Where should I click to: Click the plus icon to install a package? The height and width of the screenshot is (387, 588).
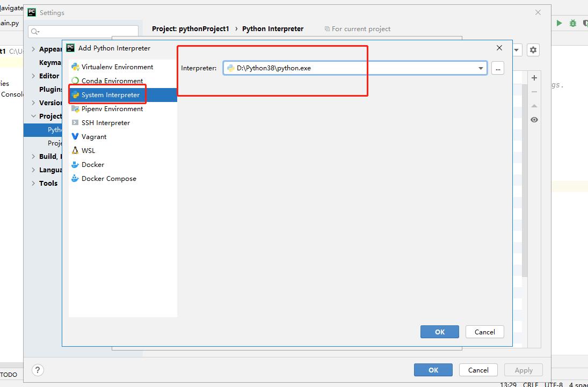coord(534,77)
